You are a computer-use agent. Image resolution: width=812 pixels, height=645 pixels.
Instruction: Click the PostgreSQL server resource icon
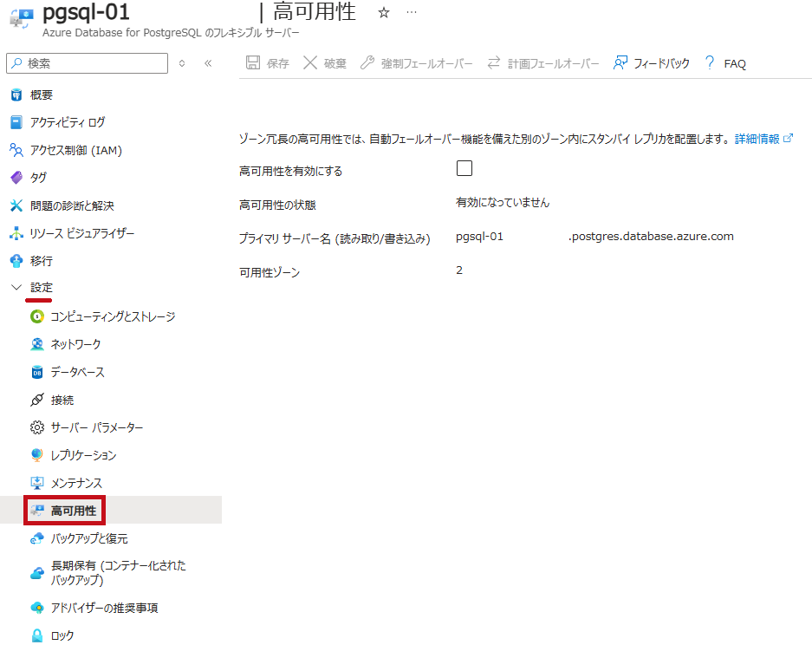22,19
